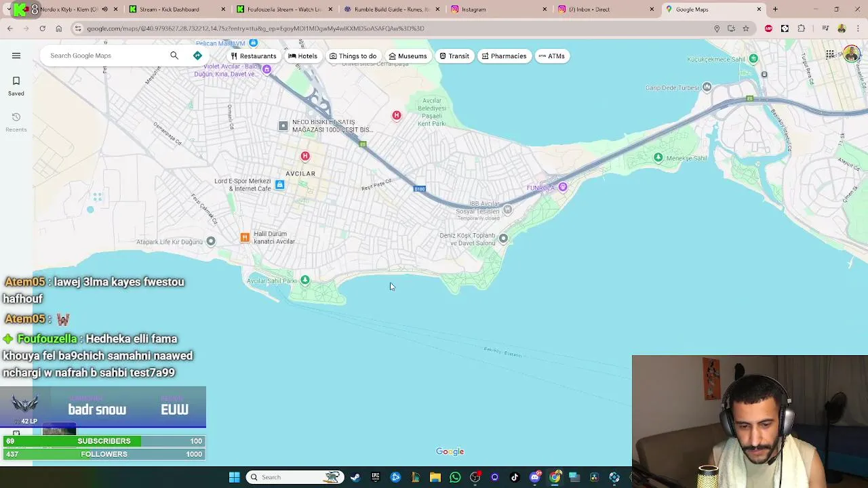Go to the browser home page
This screenshot has width=868, height=488.
[x=59, y=28]
